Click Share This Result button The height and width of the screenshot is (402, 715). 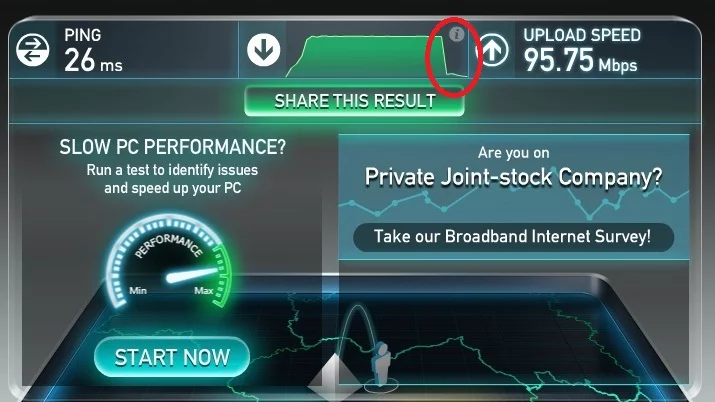click(x=354, y=101)
